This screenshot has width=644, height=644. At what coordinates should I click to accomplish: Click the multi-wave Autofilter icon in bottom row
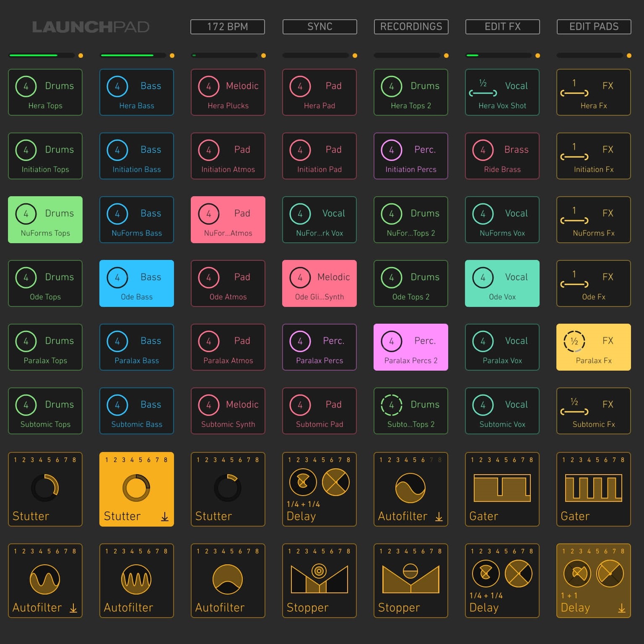[x=136, y=579]
